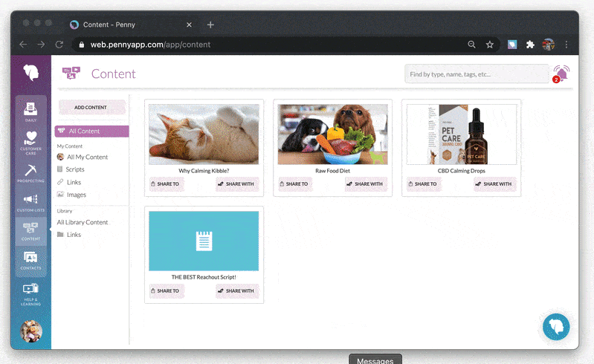Close the Content - Penny tab
The height and width of the screenshot is (364, 594).
(189, 25)
